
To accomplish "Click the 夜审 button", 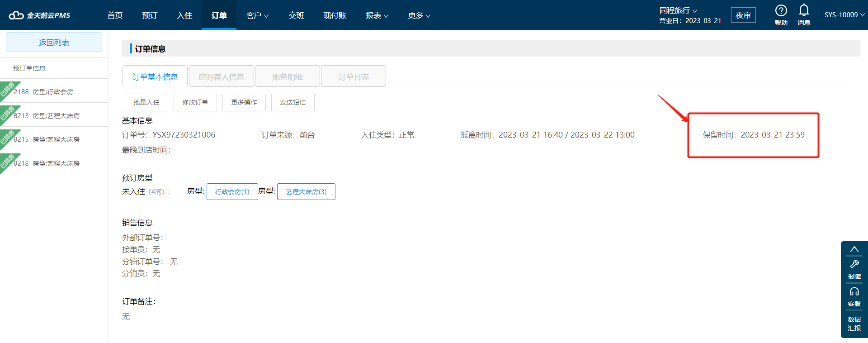I will point(743,15).
